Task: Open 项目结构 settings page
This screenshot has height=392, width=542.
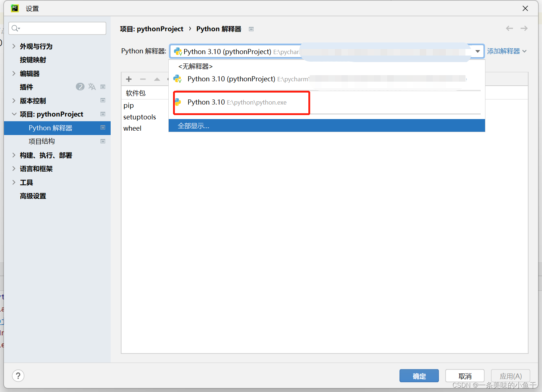Action: [x=42, y=141]
